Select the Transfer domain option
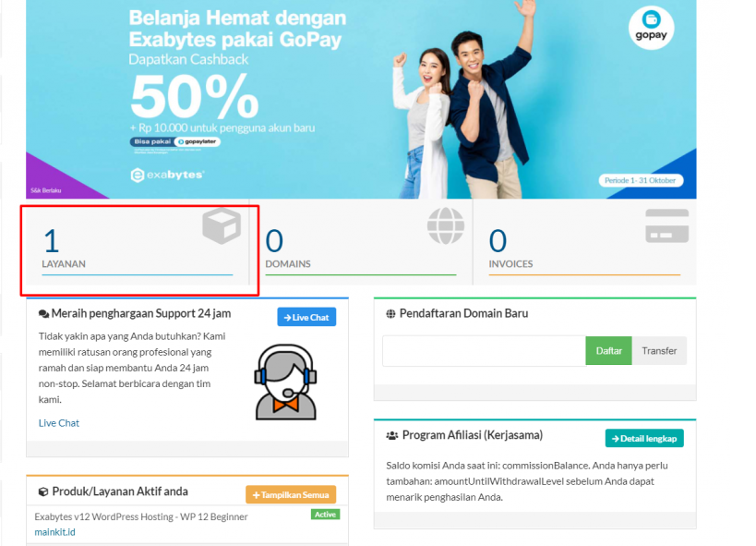 point(659,351)
